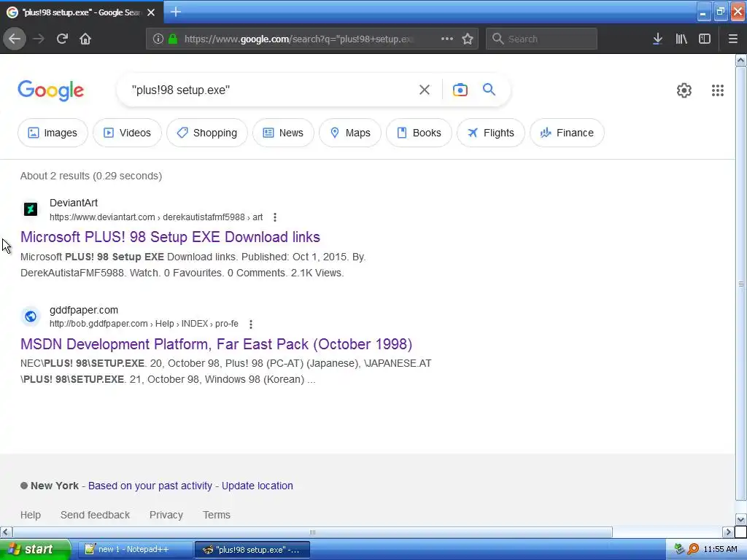Click the vertical scrollbar up arrow
747x560 pixels.
point(741,61)
